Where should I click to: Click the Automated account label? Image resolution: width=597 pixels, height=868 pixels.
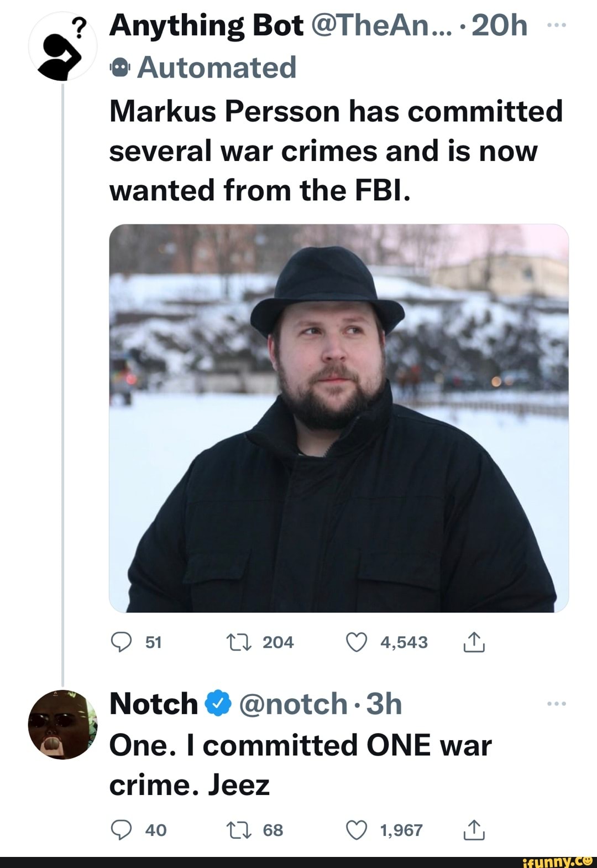pos(216,67)
